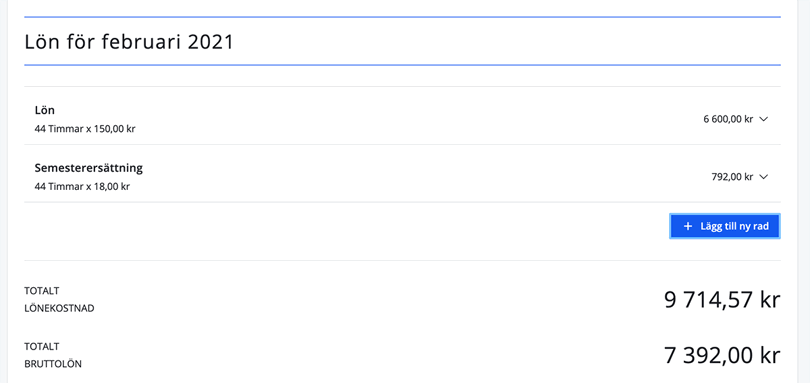Click the word 'Lön' in the page heading
Screen dimensions: 810x383
(42, 42)
